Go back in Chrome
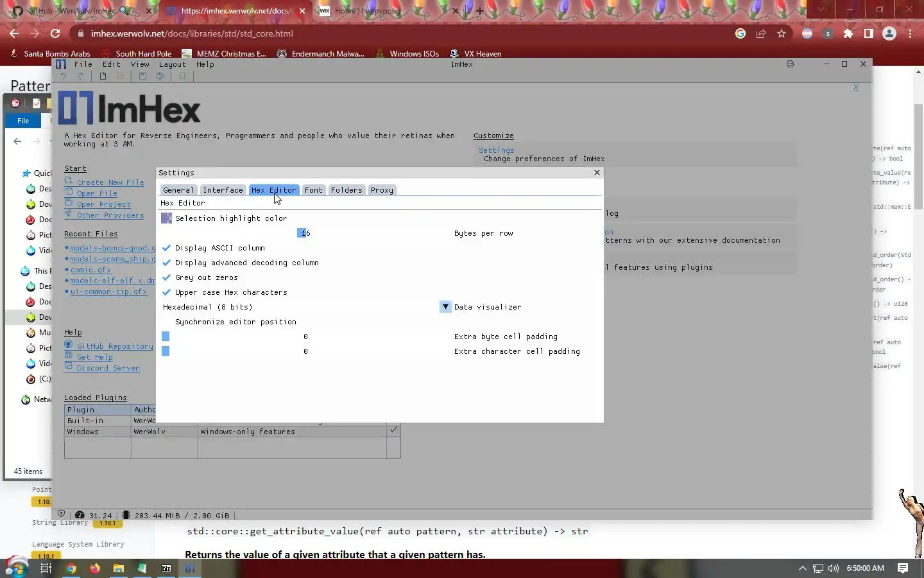924x578 pixels. (14, 33)
